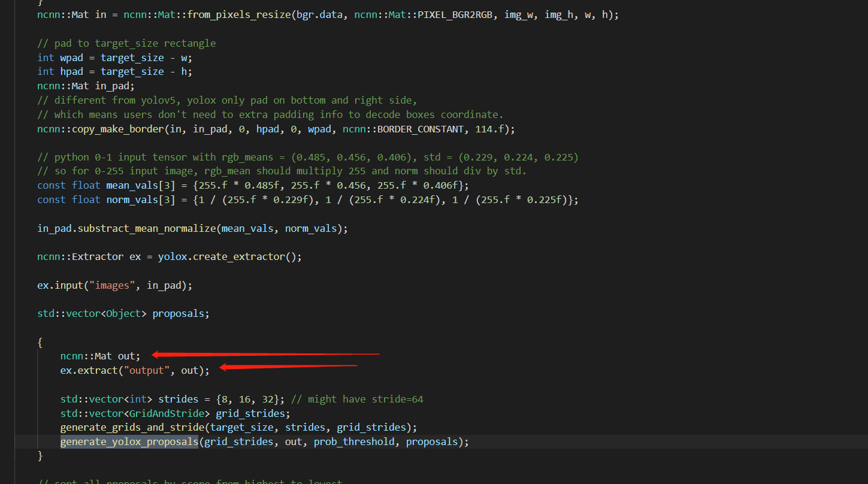868x484 pixels.
Task: Click the generate_grids_and_stride function call
Action: (x=132, y=428)
